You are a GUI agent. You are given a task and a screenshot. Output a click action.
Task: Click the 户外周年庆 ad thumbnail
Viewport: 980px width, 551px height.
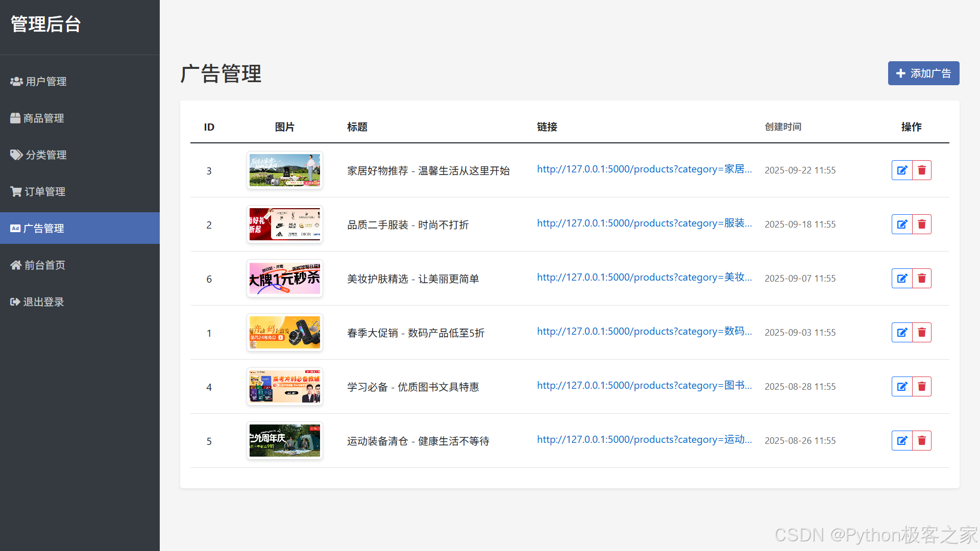coord(285,441)
